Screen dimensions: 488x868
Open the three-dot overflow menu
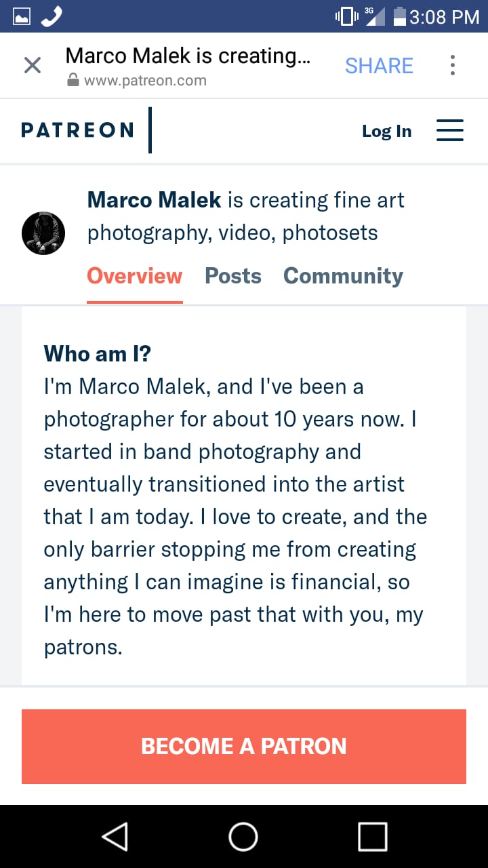click(452, 65)
